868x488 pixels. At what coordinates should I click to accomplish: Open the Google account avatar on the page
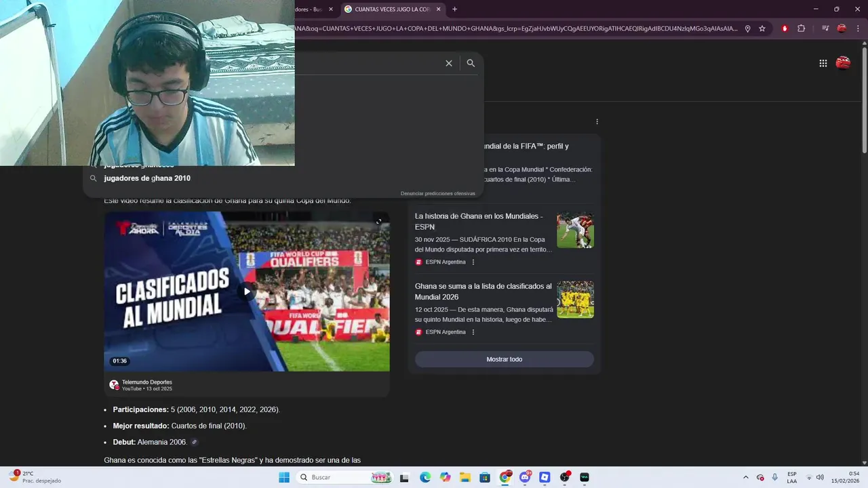pos(843,63)
